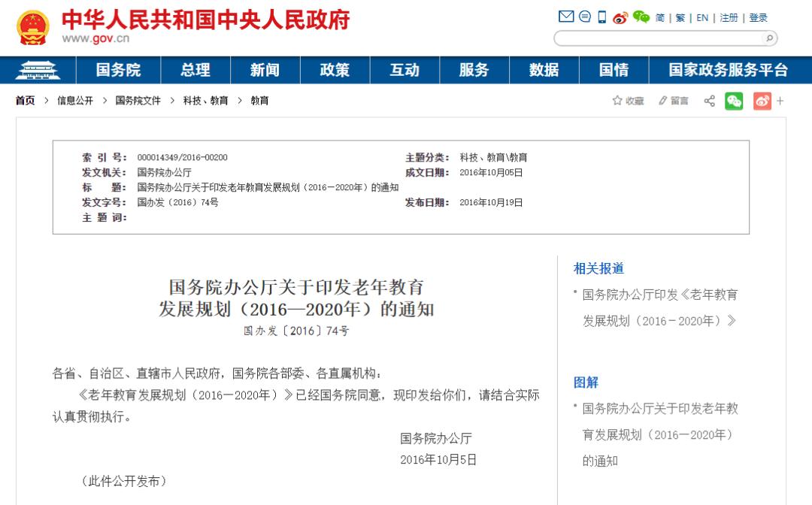Share via the green WeChat square button

pos(734,101)
